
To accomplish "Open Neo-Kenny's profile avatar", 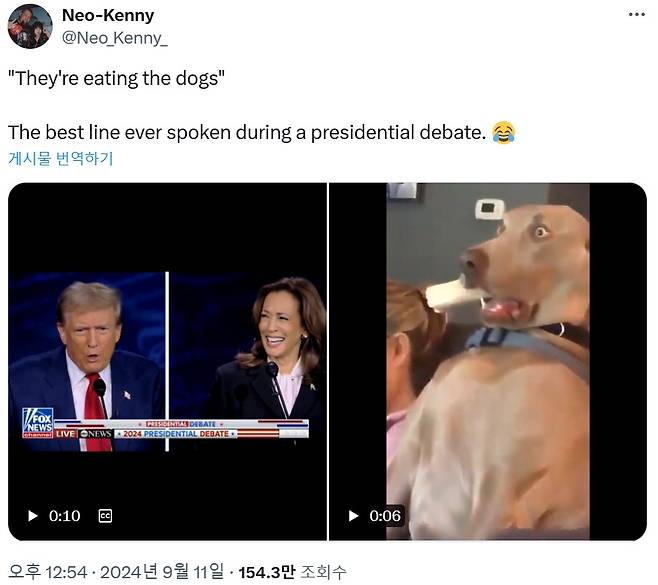I will click(30, 26).
